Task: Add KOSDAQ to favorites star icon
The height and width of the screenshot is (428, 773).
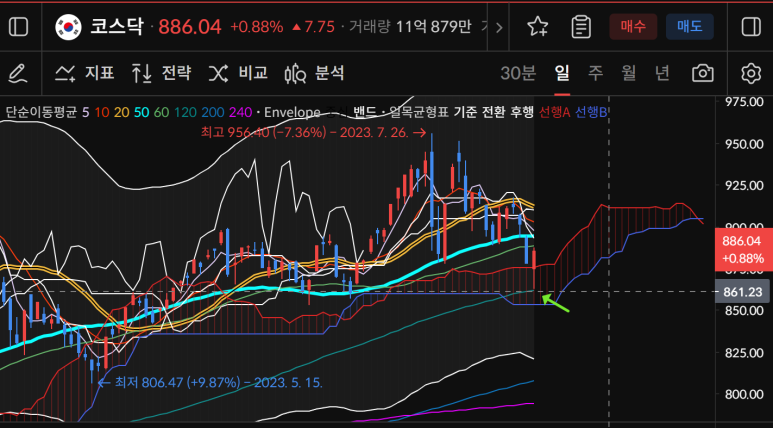Action: [x=537, y=27]
